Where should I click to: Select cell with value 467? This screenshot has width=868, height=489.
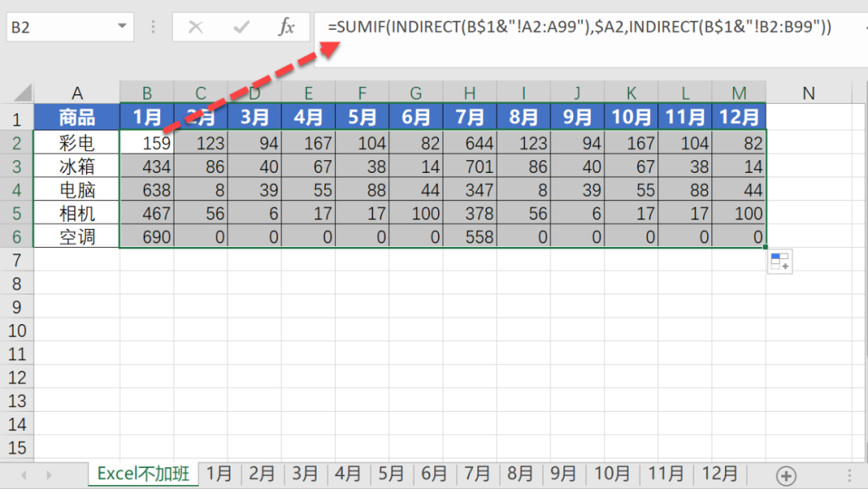pyautogui.click(x=147, y=213)
